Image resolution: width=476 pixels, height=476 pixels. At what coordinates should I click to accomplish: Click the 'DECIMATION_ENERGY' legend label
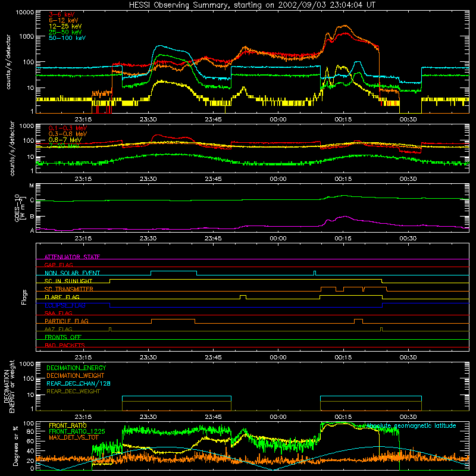(76, 368)
